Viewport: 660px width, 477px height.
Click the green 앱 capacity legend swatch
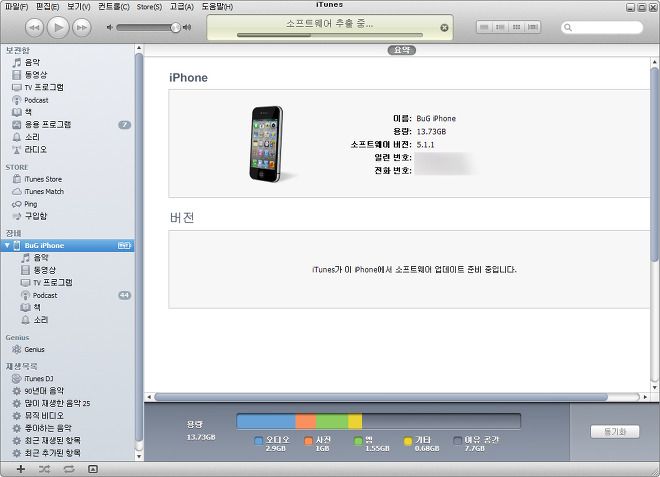pyautogui.click(x=358, y=441)
